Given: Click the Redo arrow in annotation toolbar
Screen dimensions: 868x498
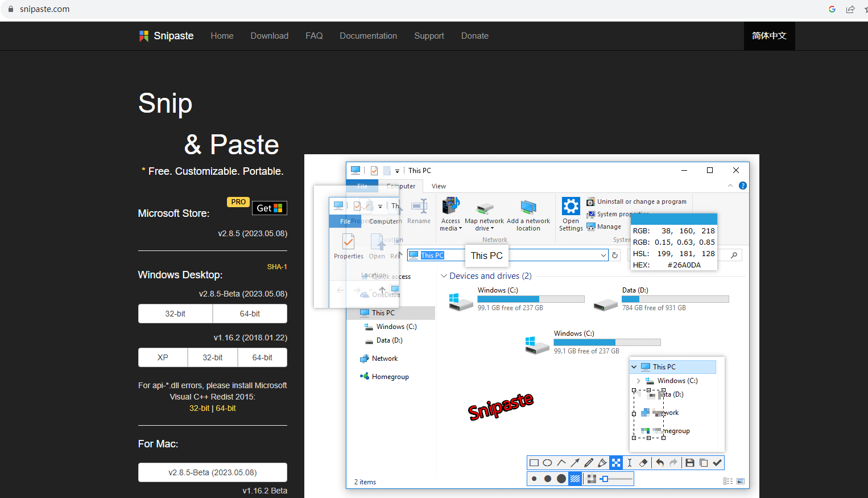Looking at the screenshot, I should tap(673, 463).
